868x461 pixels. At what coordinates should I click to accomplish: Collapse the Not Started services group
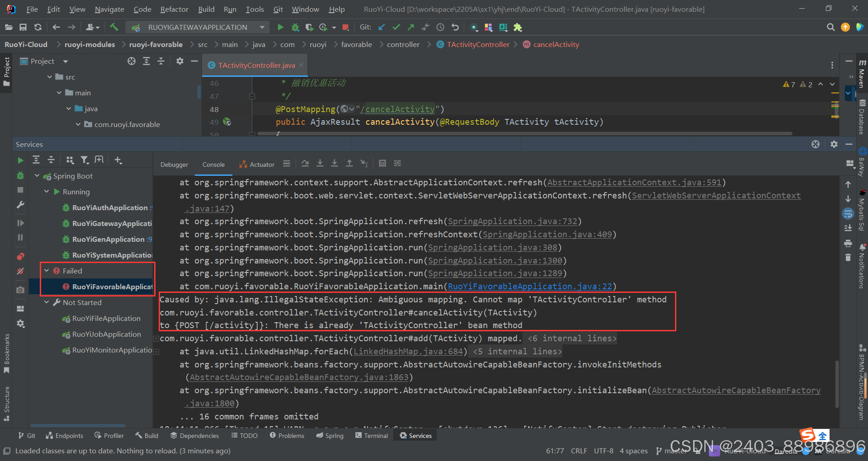tap(47, 302)
